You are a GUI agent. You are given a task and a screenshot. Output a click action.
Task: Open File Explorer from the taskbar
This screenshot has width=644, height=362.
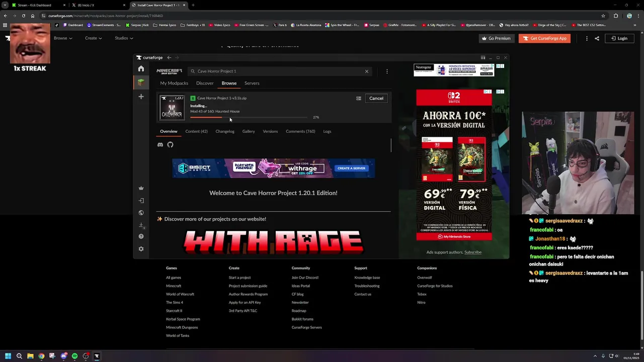pos(30,356)
